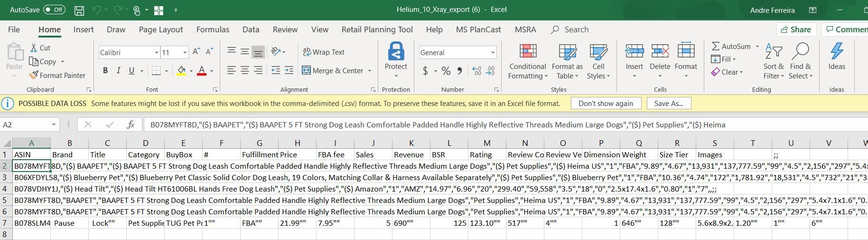Apply Accounting dollar format
The image size is (868, 240).
tap(425, 71)
